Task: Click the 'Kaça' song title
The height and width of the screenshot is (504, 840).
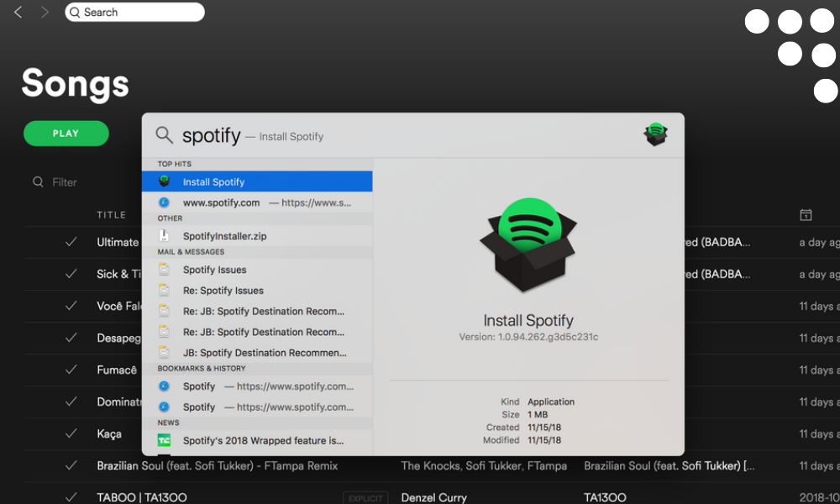Action: 108,433
